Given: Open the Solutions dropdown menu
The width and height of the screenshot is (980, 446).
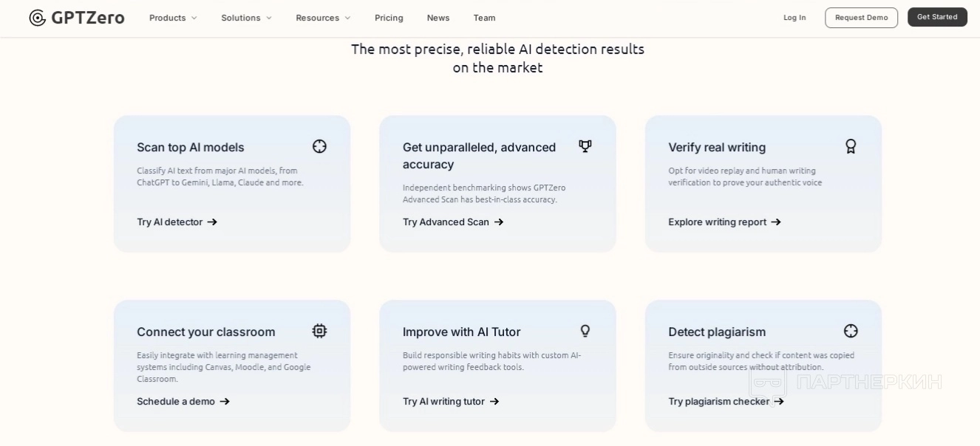Looking at the screenshot, I should [246, 18].
